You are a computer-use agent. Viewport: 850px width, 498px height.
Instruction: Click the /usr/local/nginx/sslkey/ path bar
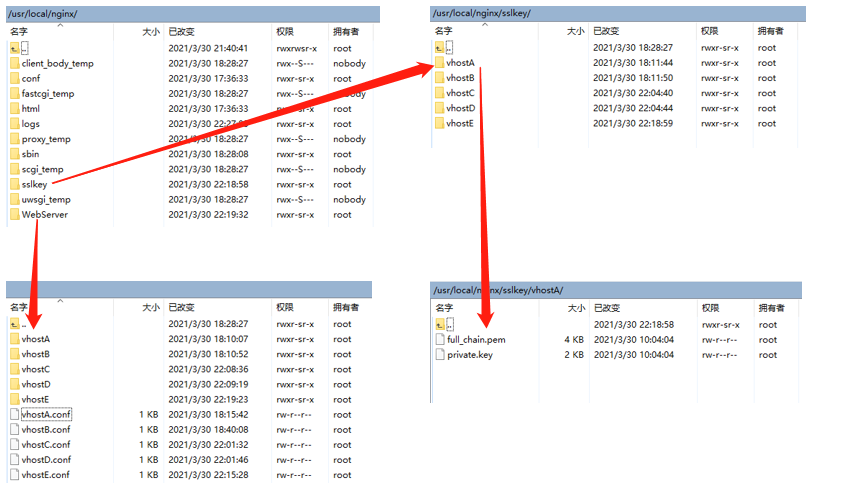click(618, 14)
